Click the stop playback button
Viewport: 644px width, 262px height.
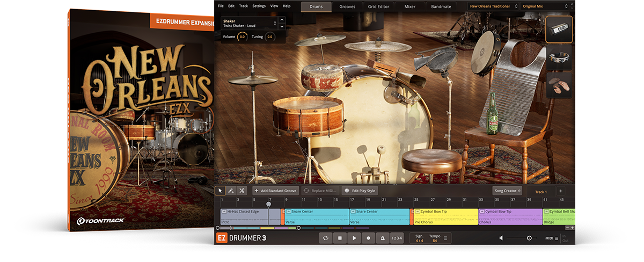340,238
